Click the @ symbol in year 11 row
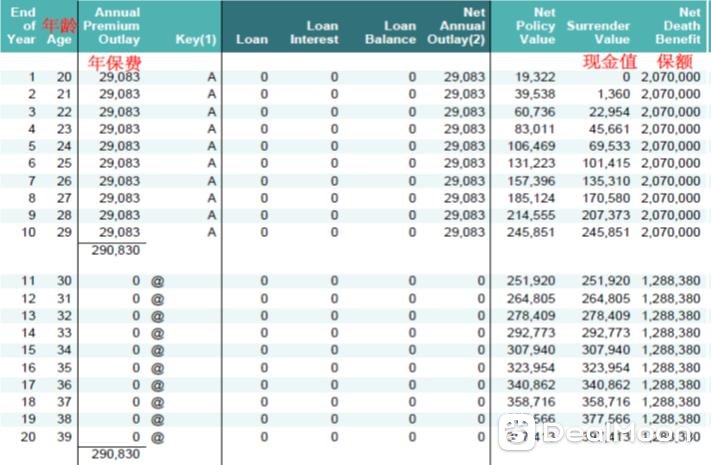 point(157,282)
